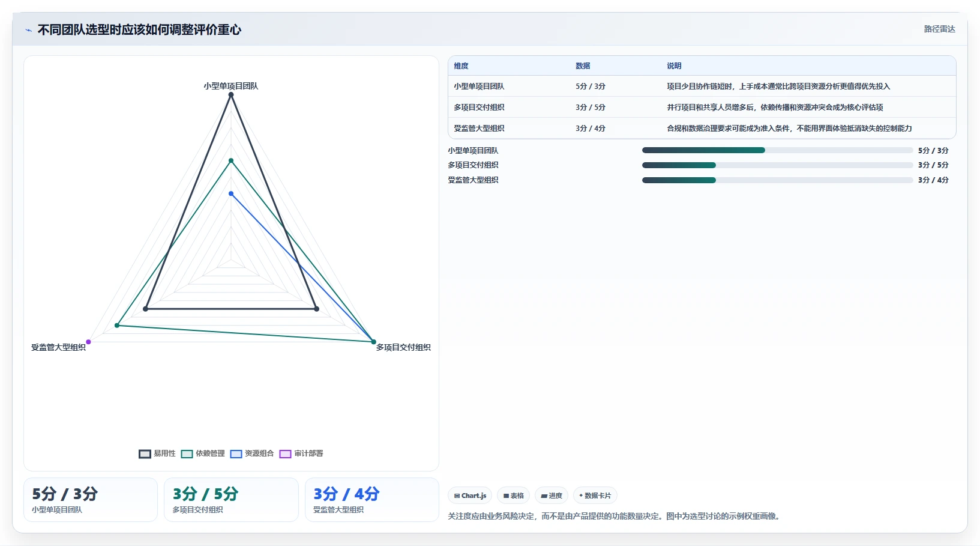The height and width of the screenshot is (546, 980).
Task: Click the 小型单项目团队 progress bar
Action: coord(777,150)
